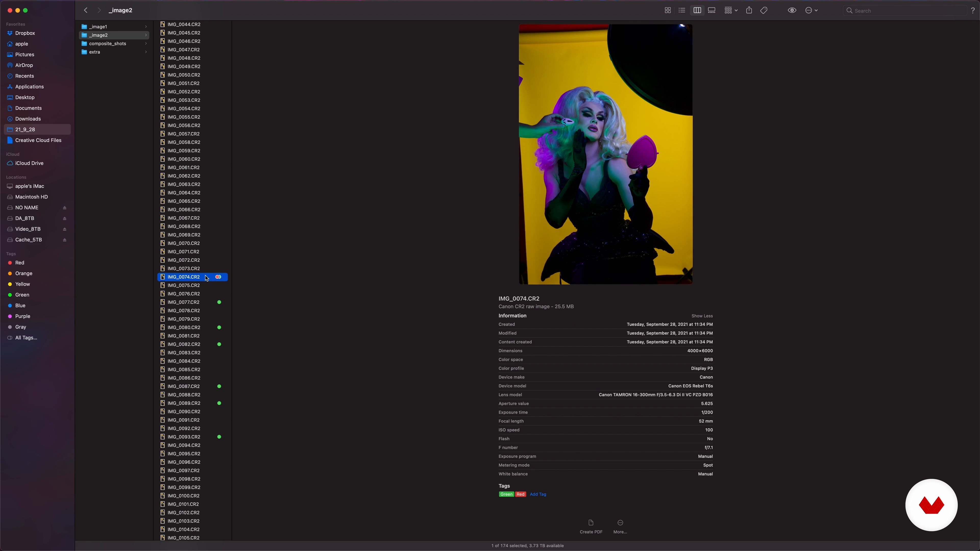Switch to gallery view
This screenshot has height=551, width=980.
712,10
